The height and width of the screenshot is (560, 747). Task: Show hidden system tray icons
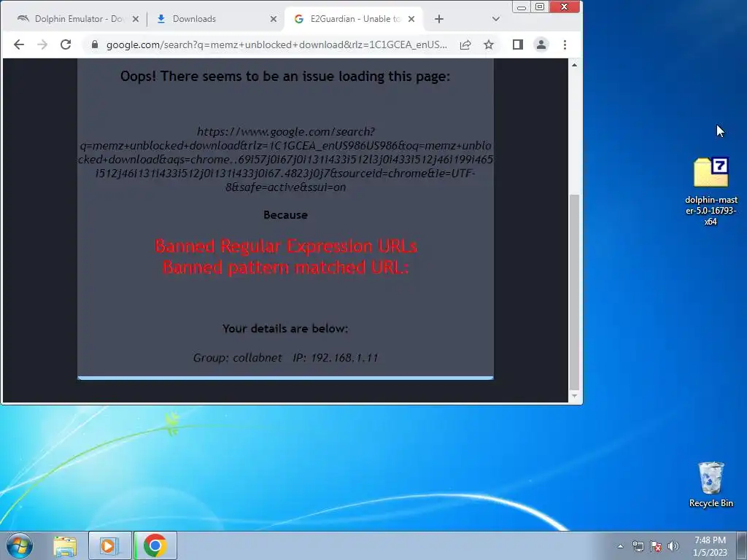point(620,546)
